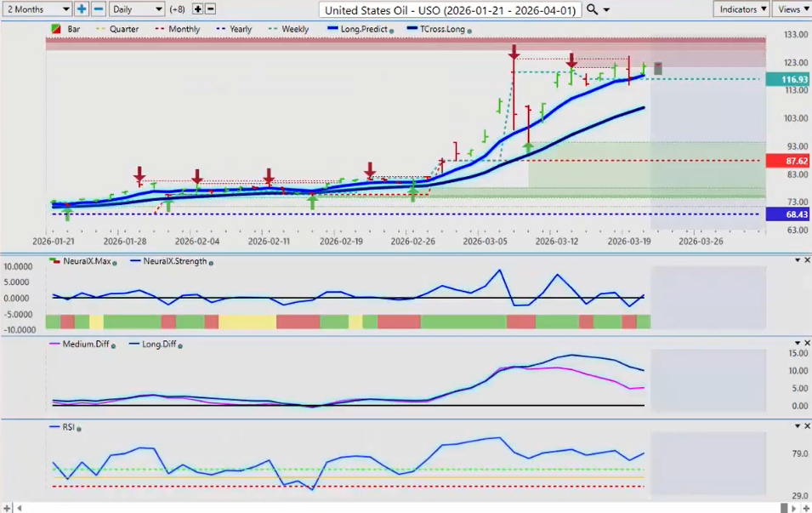812x513 pixels.
Task: Collapse the RSI panel with its arrow
Action: [798, 426]
